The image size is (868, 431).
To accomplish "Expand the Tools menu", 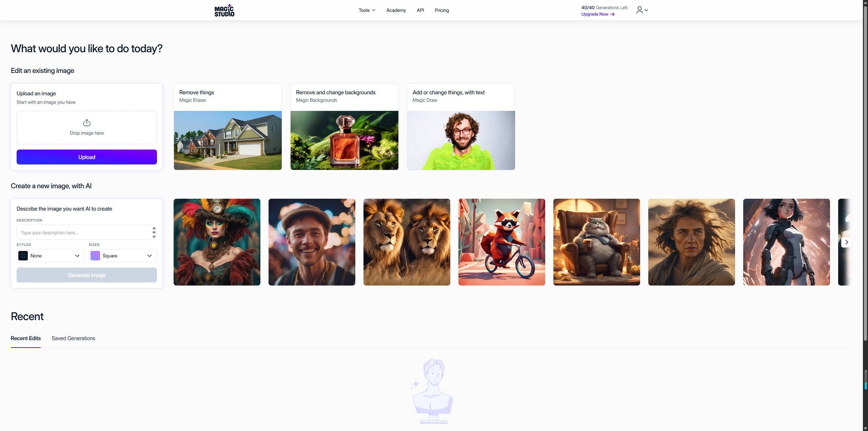I will click(x=367, y=10).
